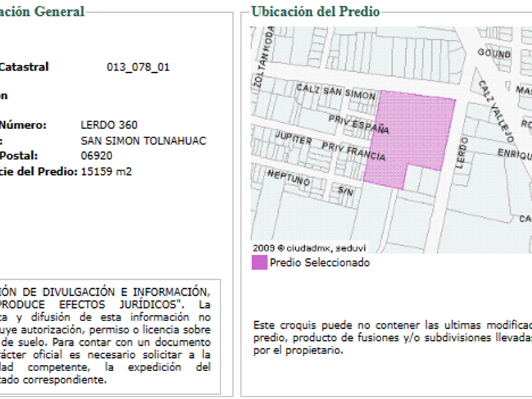Click the PRIV FRANCIA street label on map
Image resolution: width=532 pixels, height=399 pixels.
click(x=353, y=151)
